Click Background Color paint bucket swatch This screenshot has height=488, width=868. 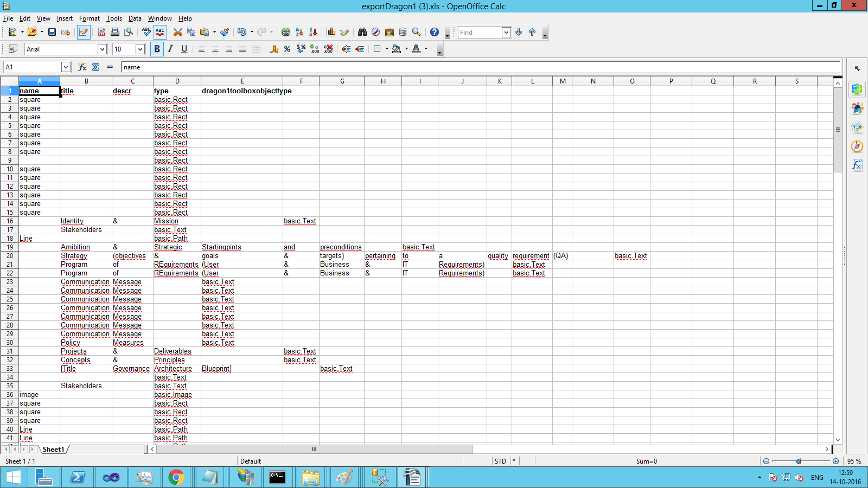[397, 49]
